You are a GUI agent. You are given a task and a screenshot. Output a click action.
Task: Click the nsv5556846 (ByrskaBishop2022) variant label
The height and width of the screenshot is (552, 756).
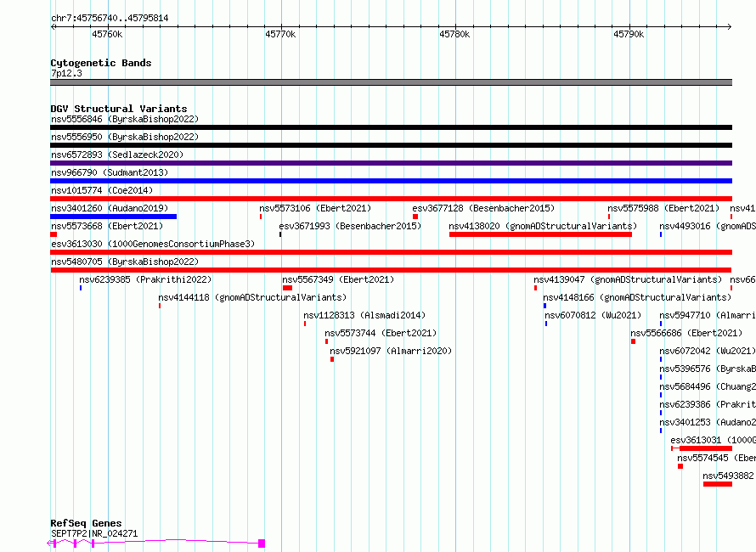(125, 119)
